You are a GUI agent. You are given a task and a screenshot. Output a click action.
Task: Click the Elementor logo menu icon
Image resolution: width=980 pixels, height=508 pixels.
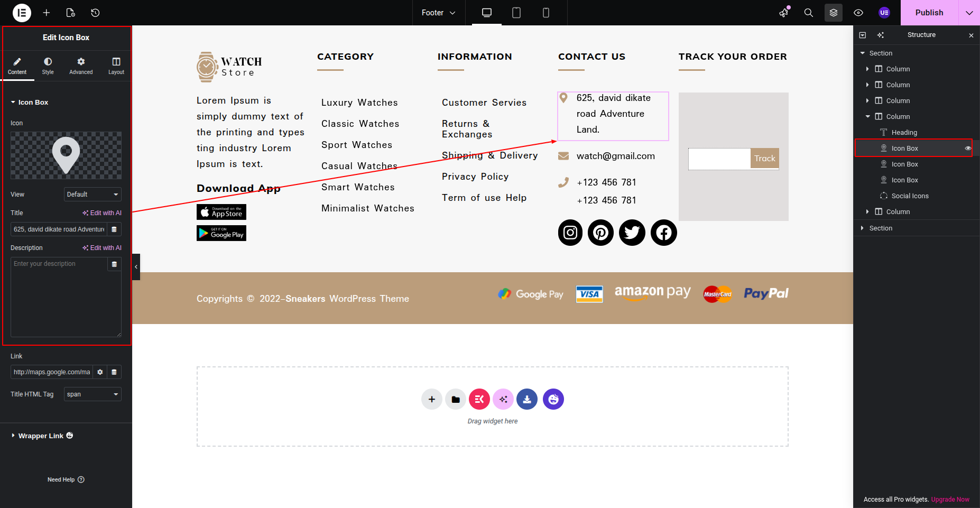tap(22, 13)
